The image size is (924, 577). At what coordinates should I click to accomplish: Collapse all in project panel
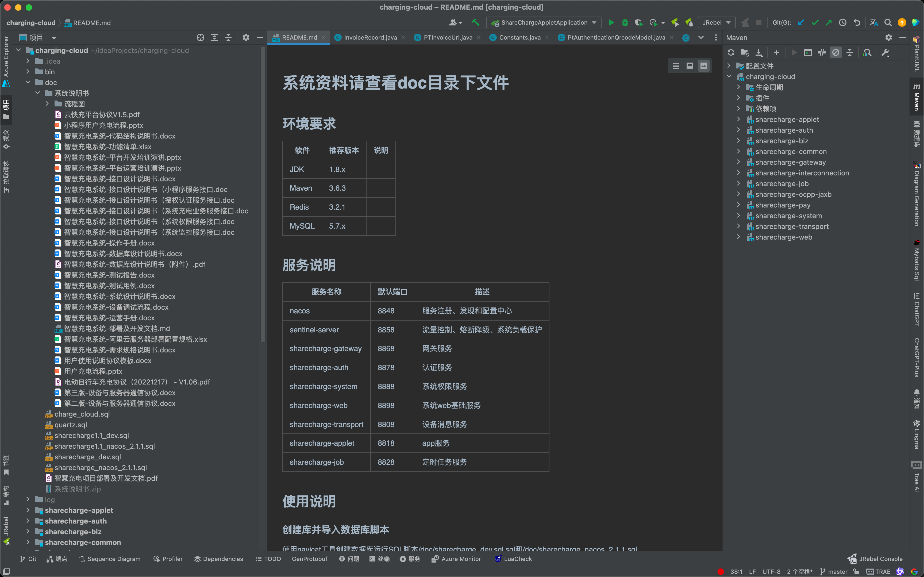click(228, 37)
